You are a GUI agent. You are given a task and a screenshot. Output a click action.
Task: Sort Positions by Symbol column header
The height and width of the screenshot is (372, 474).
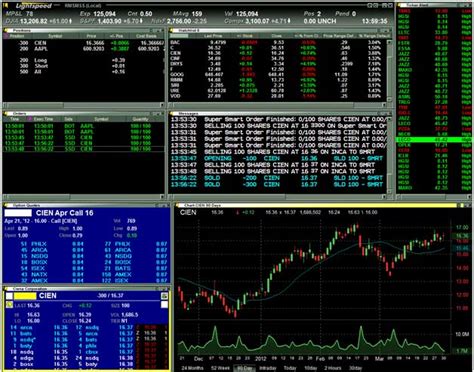55,36
